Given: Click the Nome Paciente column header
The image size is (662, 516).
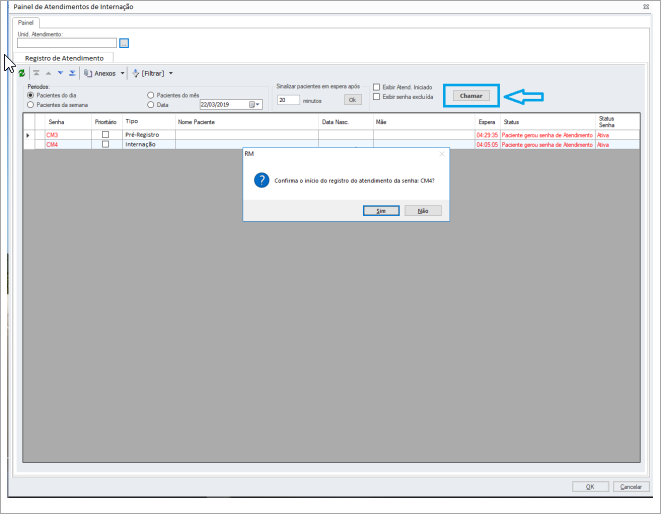Looking at the screenshot, I should tap(247, 122).
